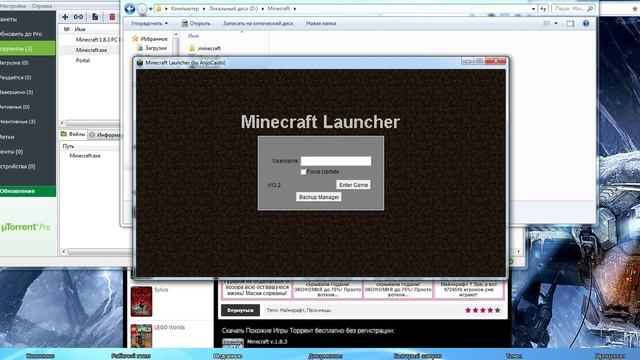Click the Имя column header in uTorrent
Image resolution: width=640 pixels, height=360 pixels.
pyautogui.click(x=80, y=29)
